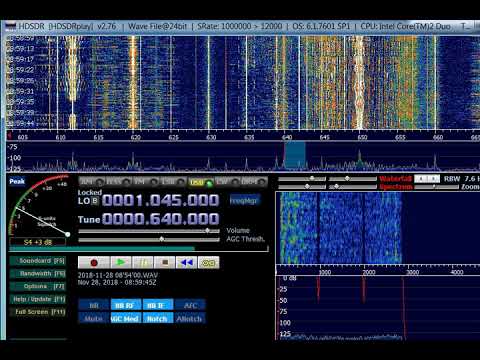Seek in the green playback progress bar

139,248
